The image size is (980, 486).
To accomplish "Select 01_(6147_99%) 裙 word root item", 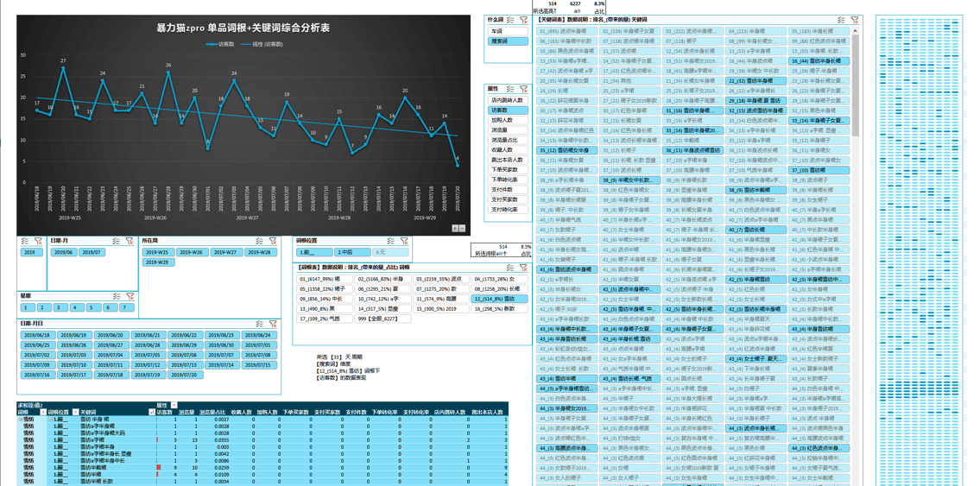I will [325, 279].
